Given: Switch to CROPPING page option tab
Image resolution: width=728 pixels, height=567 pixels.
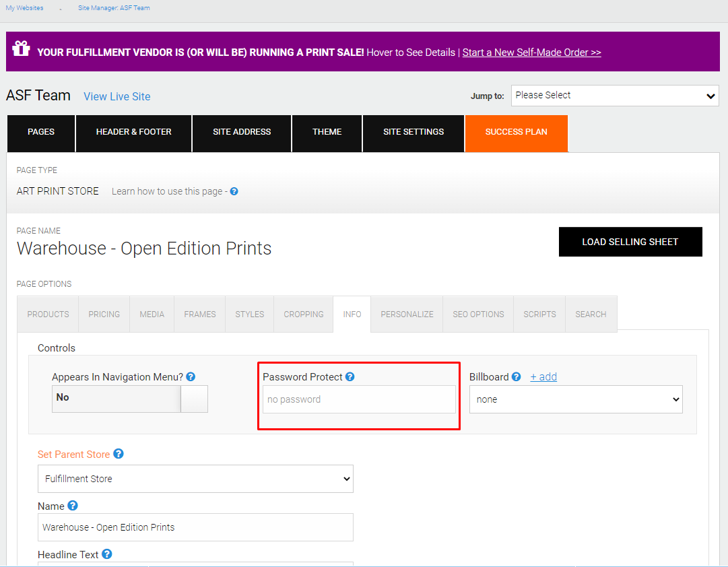Looking at the screenshot, I should (x=304, y=314).
